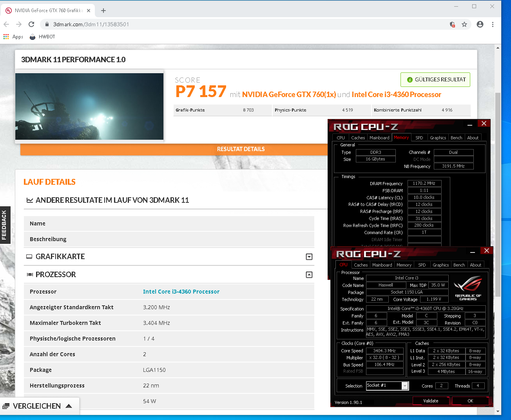Minimize the lower ROG CPU-Z window
This screenshot has width=511, height=420.
coord(473,251)
